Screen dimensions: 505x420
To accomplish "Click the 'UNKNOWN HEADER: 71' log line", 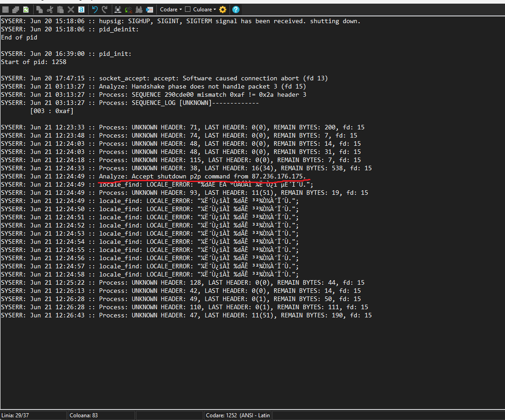I will tap(183, 128).
